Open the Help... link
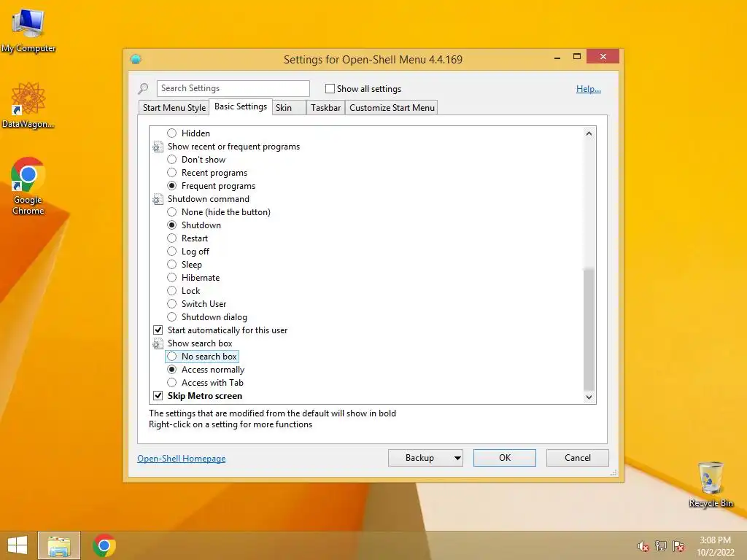The width and height of the screenshot is (747, 560). tap(589, 88)
